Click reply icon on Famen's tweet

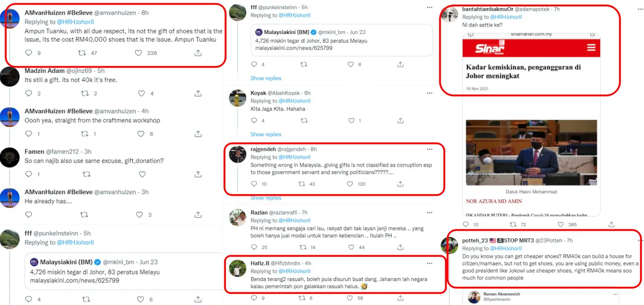click(28, 174)
